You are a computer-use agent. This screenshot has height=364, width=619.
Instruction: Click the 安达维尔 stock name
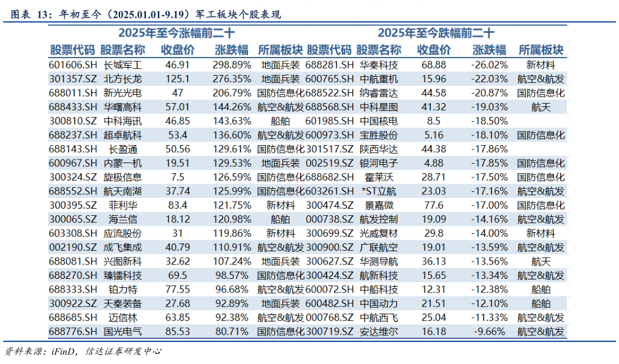(x=378, y=332)
